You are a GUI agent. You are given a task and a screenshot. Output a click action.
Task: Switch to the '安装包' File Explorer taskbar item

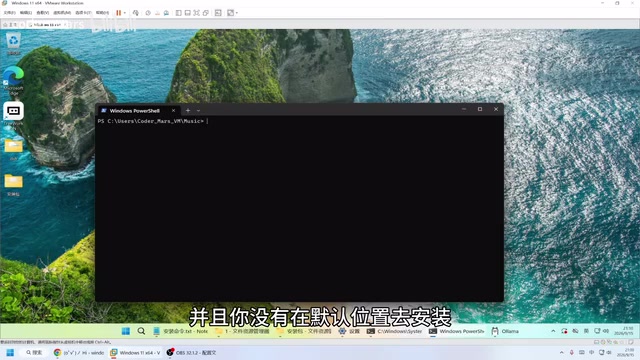pos(304,331)
